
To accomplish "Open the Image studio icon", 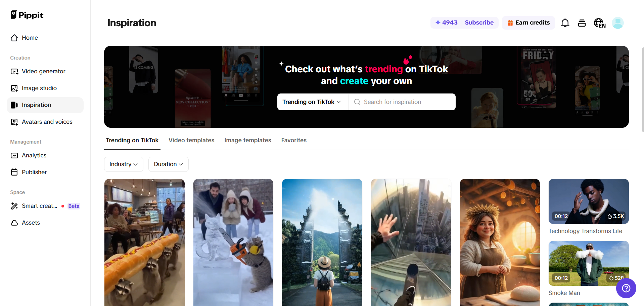I will 14,88.
